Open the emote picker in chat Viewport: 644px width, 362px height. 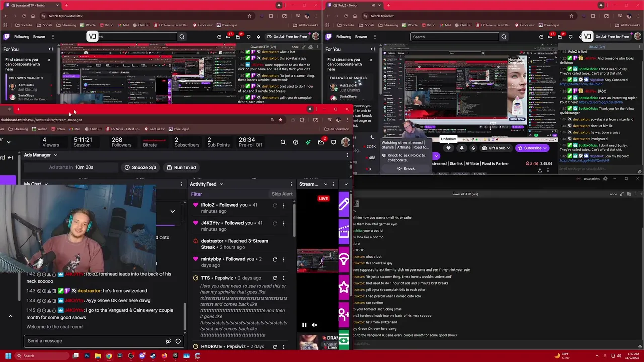178,341
